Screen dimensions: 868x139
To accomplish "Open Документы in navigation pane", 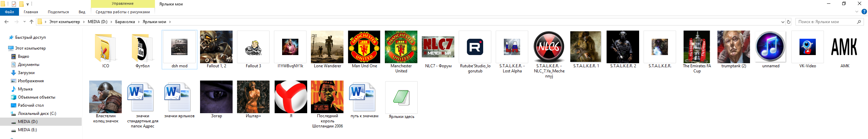I will 28,65.
